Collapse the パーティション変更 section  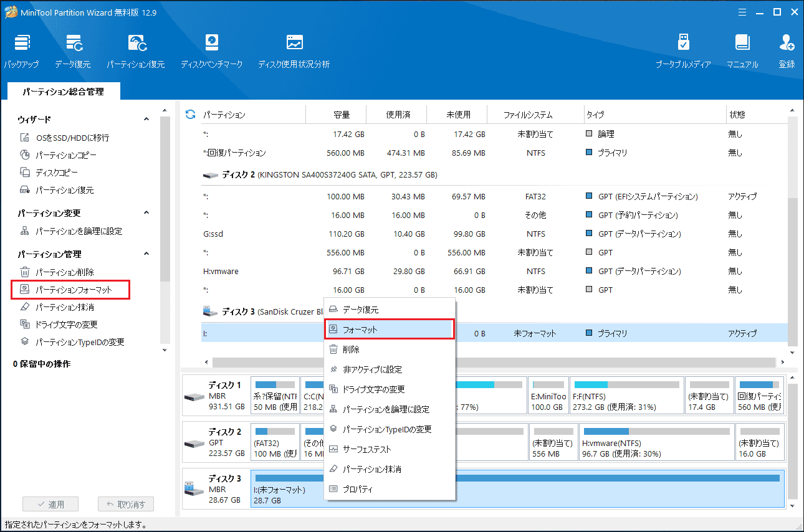[146, 212]
